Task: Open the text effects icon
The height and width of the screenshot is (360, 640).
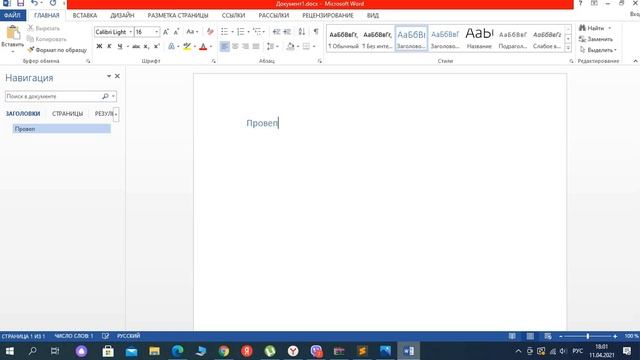Action: pyautogui.click(x=171, y=47)
